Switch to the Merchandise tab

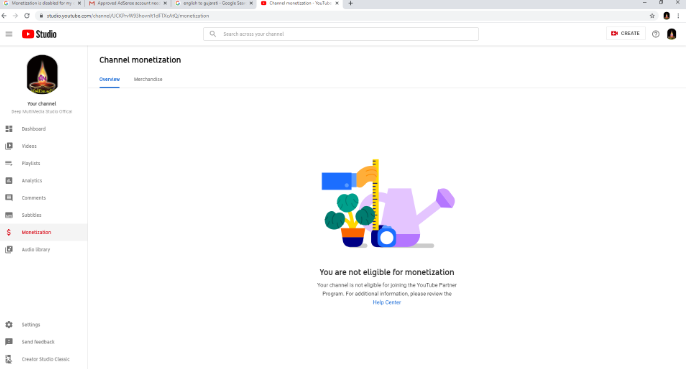(148, 79)
